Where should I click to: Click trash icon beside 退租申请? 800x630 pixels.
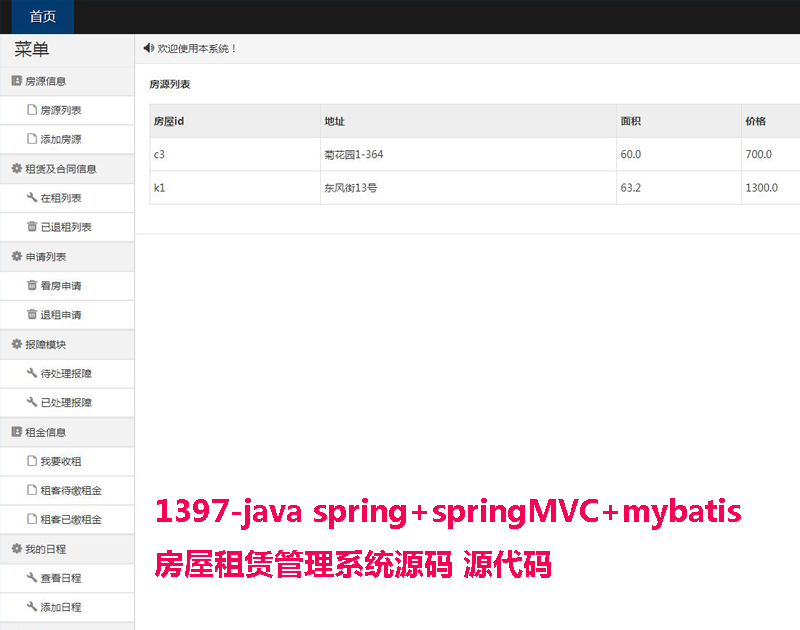tap(32, 314)
